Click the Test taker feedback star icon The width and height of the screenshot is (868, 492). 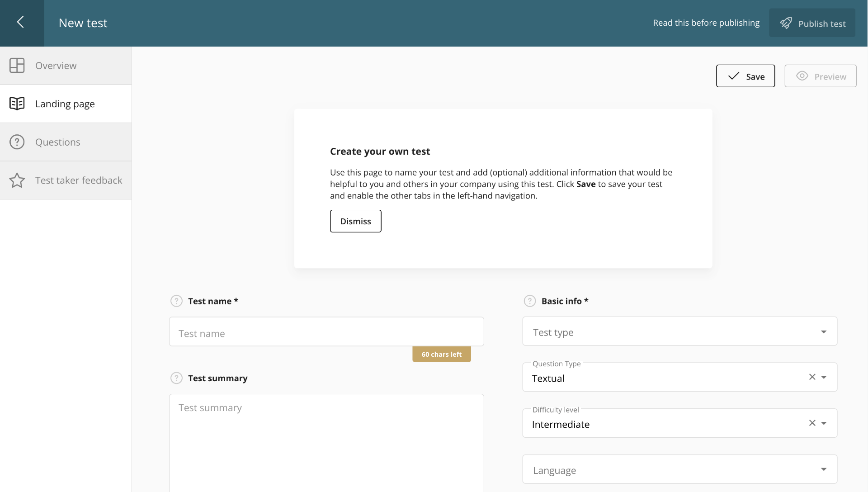pos(17,180)
